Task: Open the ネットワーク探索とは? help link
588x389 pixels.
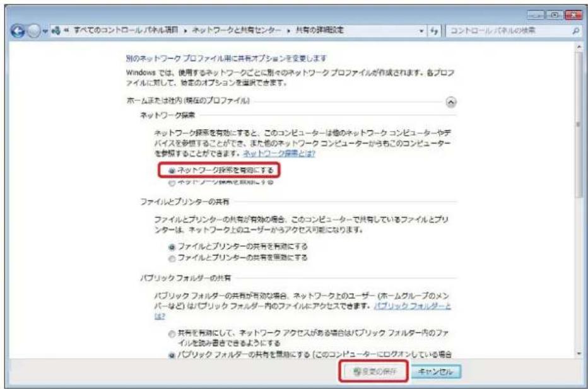Action: 279,153
